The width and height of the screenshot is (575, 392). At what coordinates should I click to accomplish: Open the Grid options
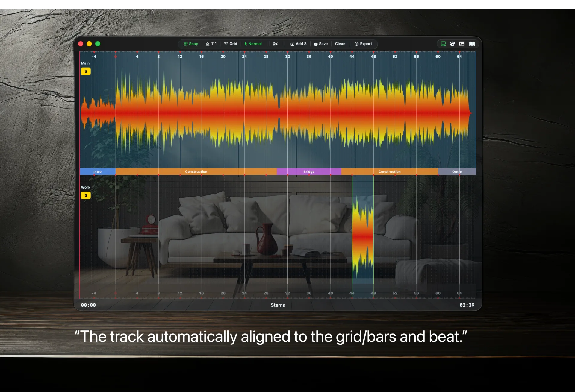231,44
